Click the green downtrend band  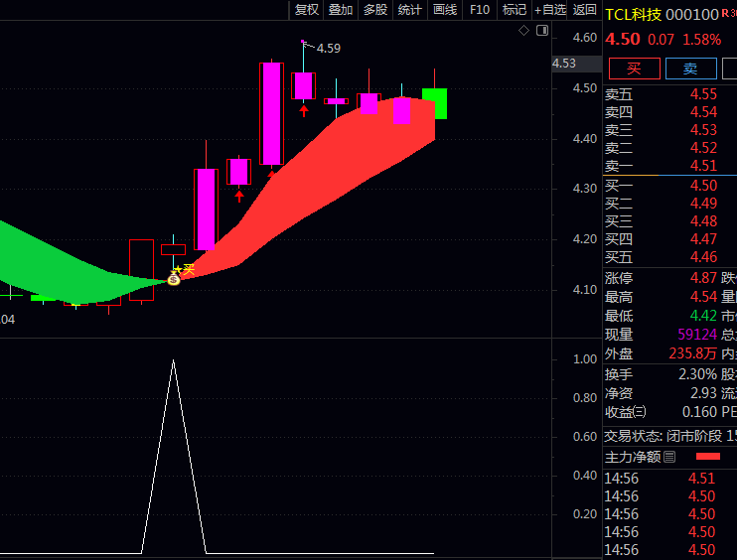click(71, 272)
